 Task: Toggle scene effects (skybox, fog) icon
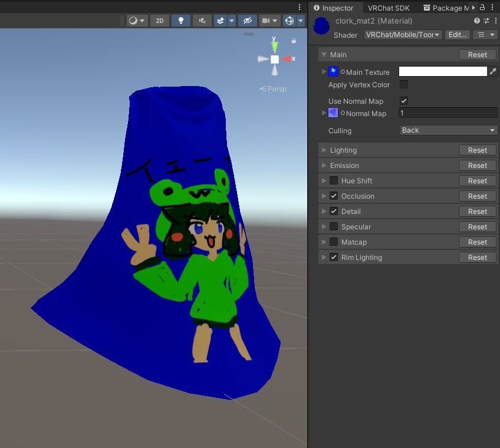[220, 21]
